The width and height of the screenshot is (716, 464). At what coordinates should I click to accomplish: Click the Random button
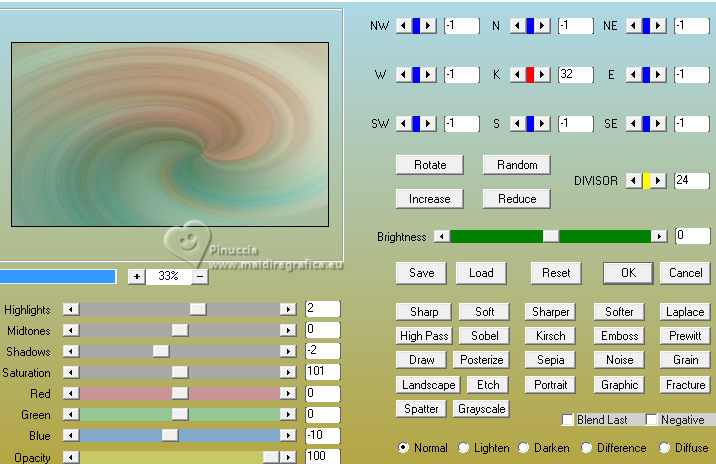point(517,165)
